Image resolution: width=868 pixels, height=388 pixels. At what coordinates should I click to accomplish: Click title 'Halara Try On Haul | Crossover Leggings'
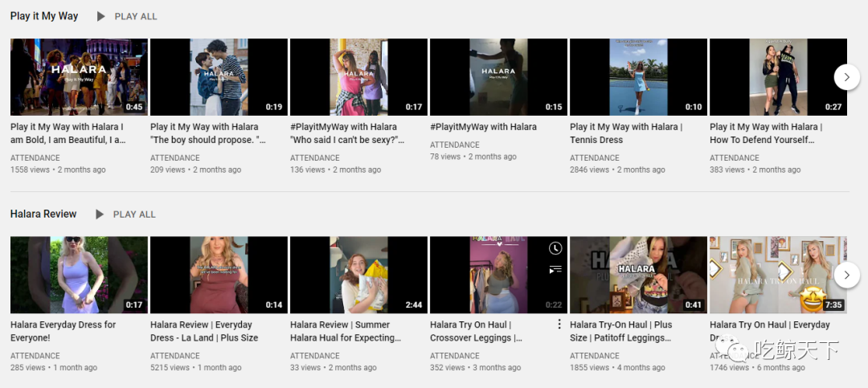[476, 331]
